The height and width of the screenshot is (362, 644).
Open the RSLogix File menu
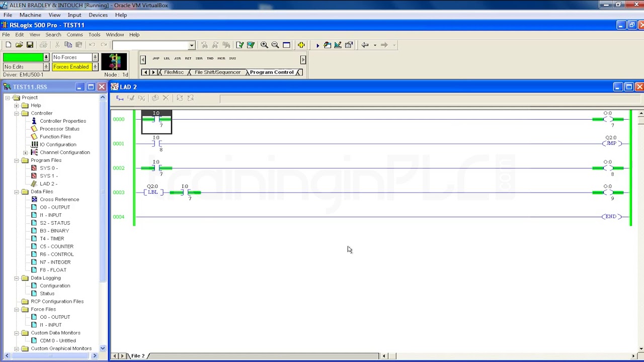click(x=6, y=35)
